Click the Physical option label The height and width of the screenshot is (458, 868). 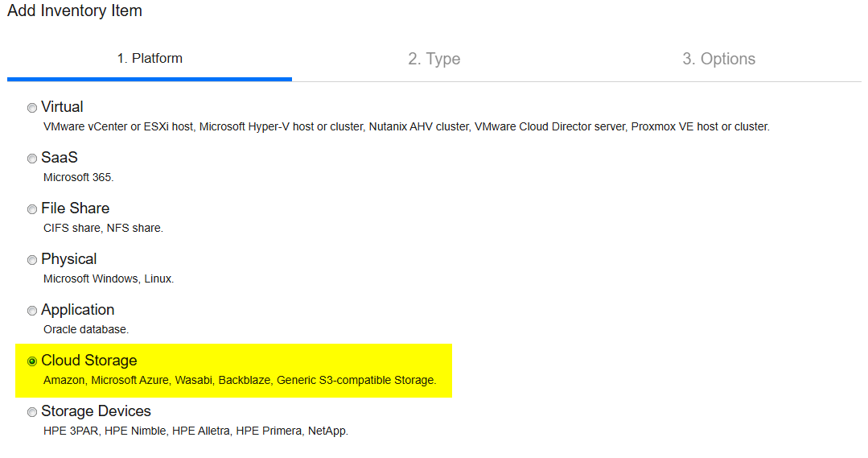68,259
